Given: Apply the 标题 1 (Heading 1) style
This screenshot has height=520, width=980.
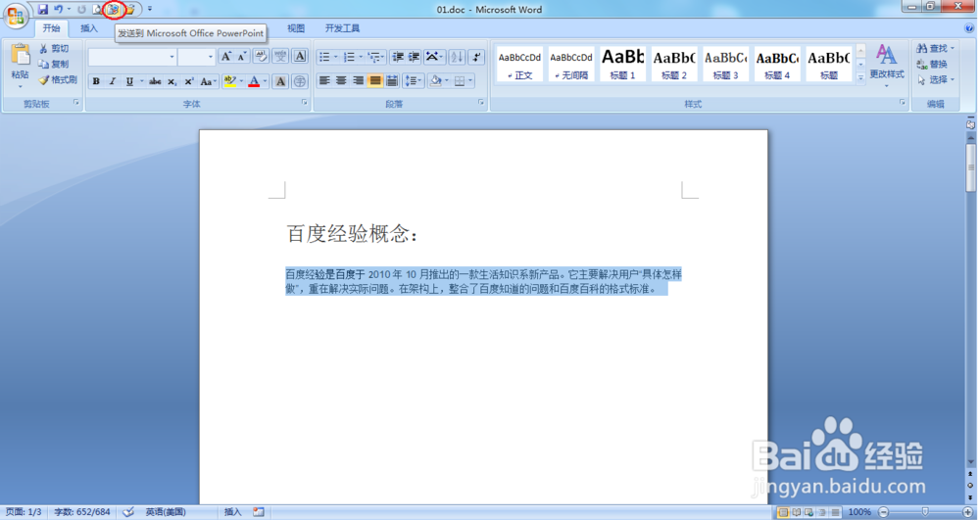Looking at the screenshot, I should pos(622,64).
